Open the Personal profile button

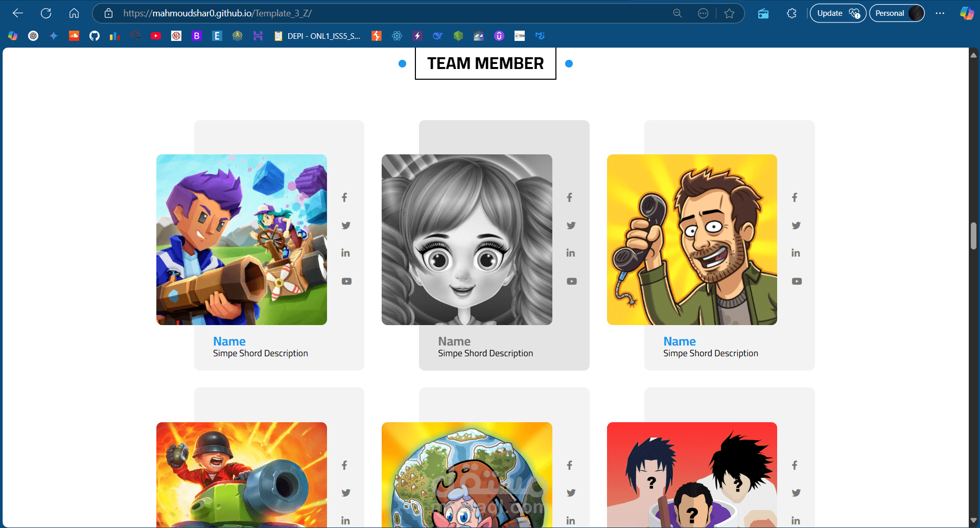coord(897,13)
